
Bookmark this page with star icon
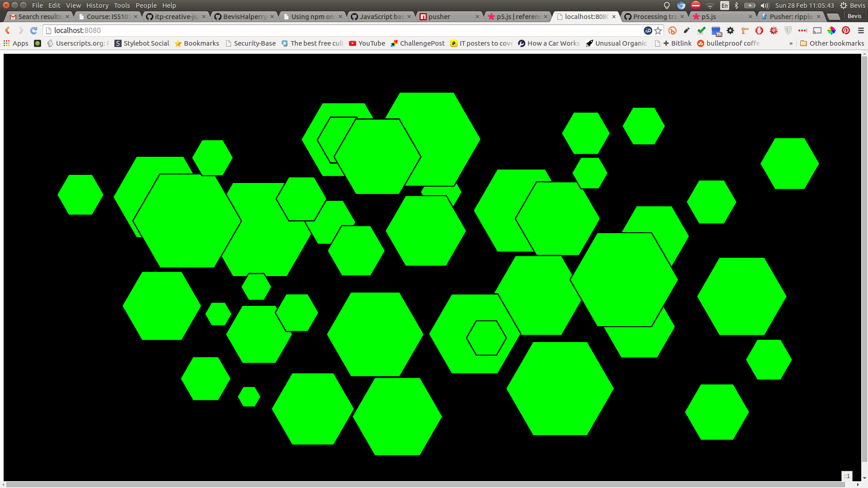658,31
